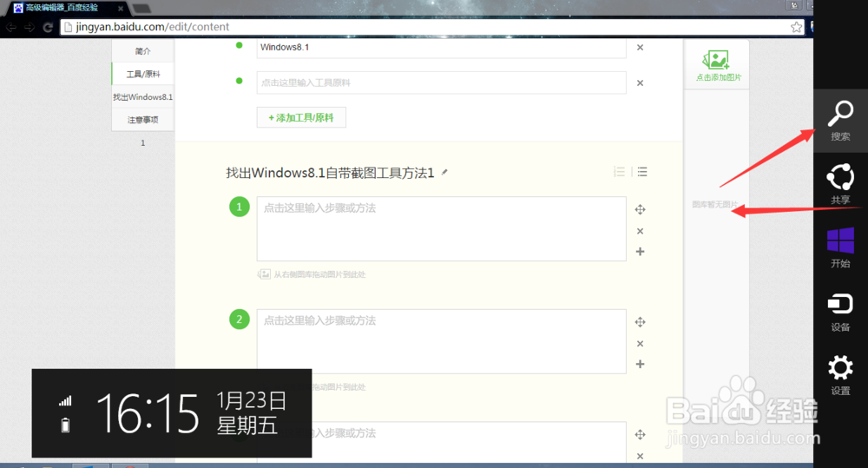The width and height of the screenshot is (868, 468).
Task: Click the step 2 text area
Action: 441,341
